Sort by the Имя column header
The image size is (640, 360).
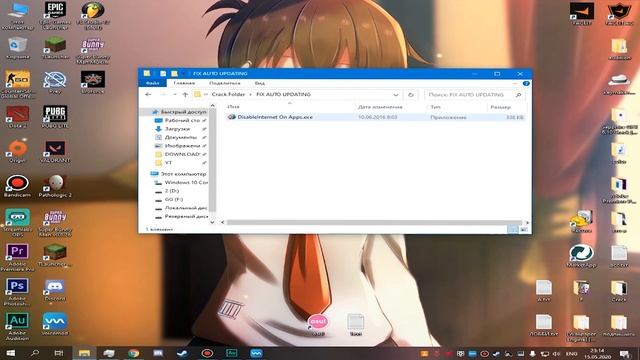click(x=233, y=107)
